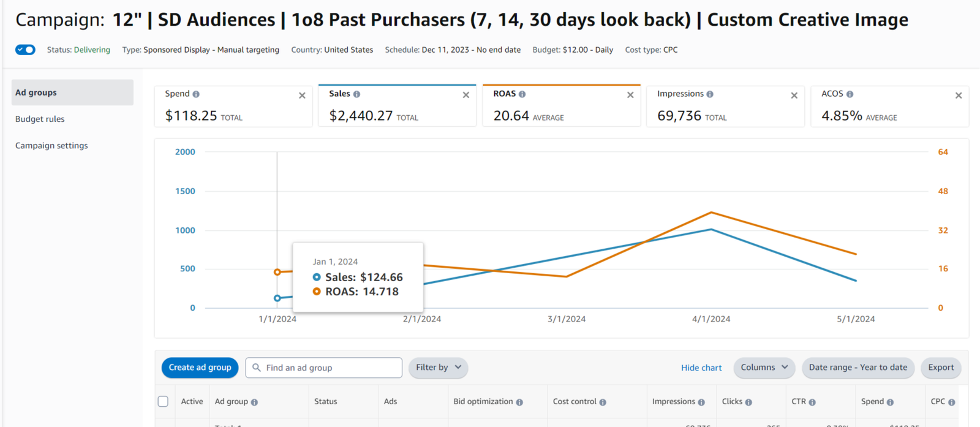980x427 pixels.
Task: Open the Filter by dropdown
Action: click(x=438, y=368)
